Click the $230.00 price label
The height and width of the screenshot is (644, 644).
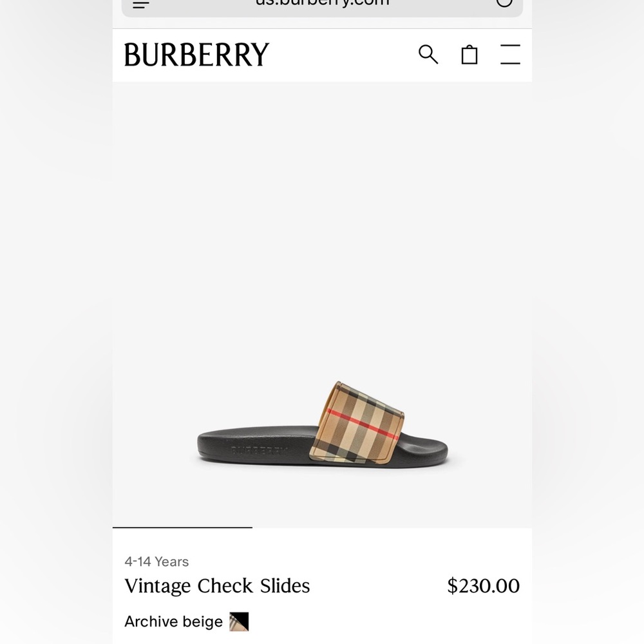[x=482, y=586]
